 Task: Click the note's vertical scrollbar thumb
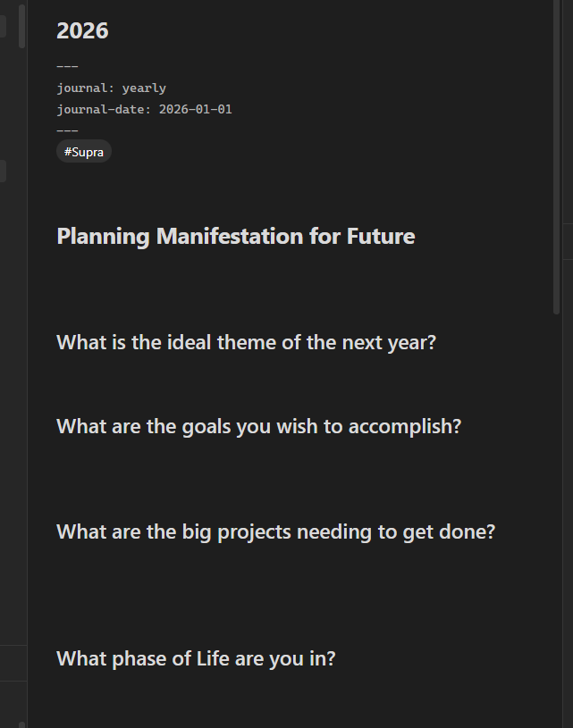[x=557, y=161]
